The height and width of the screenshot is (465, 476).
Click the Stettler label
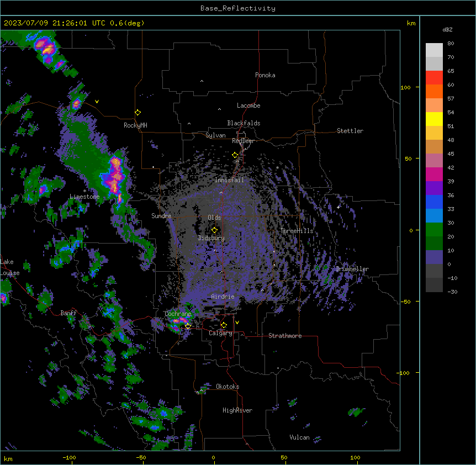click(350, 131)
